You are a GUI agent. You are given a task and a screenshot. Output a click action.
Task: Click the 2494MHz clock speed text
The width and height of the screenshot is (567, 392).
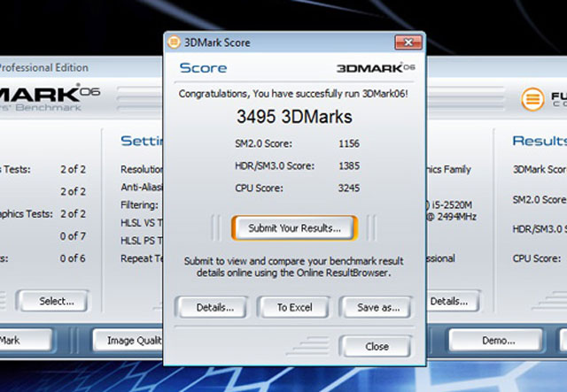tap(456, 217)
